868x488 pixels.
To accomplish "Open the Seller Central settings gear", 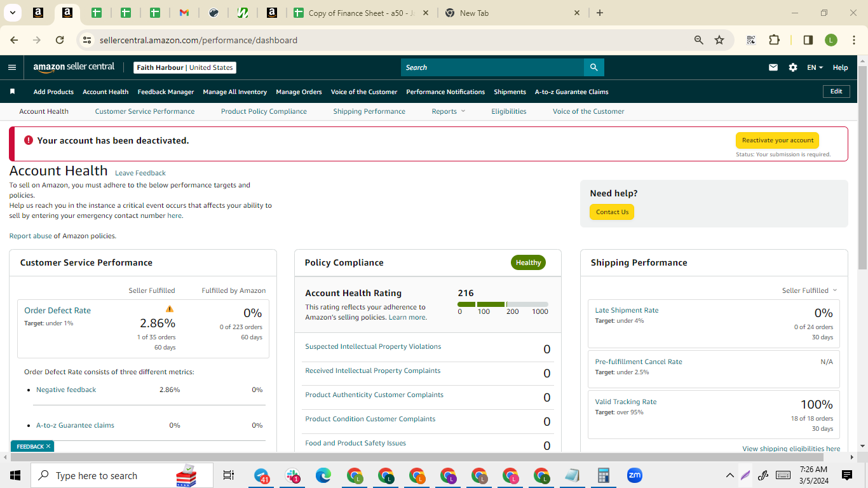I will point(793,67).
